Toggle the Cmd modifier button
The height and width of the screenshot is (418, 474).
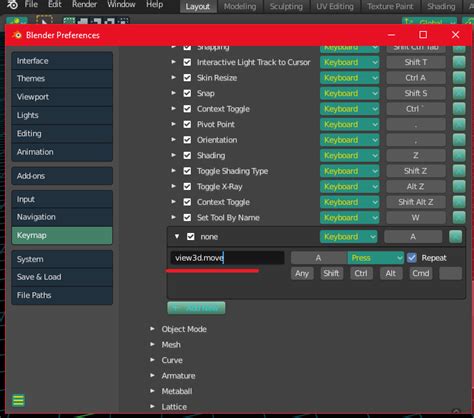(x=421, y=273)
